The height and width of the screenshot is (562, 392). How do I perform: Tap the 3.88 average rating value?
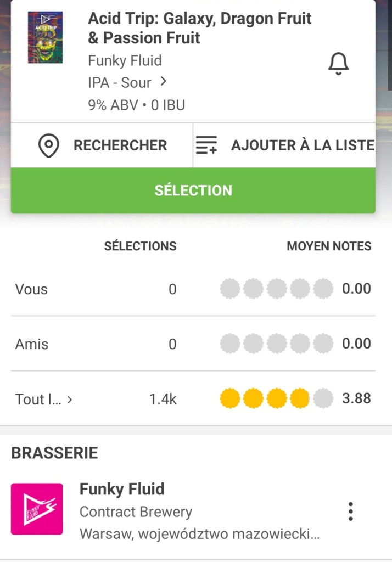[x=356, y=398]
